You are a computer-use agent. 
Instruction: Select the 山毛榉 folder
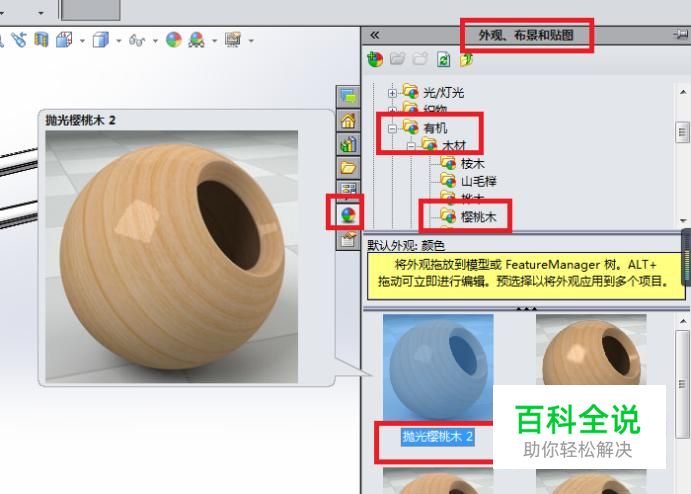pyautogui.click(x=479, y=182)
